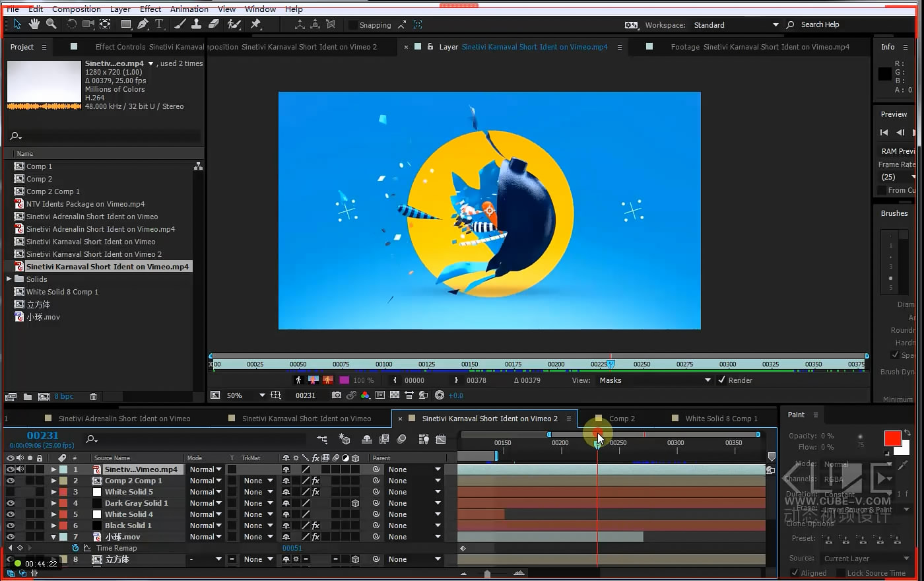The height and width of the screenshot is (581, 924).
Task: Open Parent dropdown for Black Solid 1
Action: click(x=414, y=526)
